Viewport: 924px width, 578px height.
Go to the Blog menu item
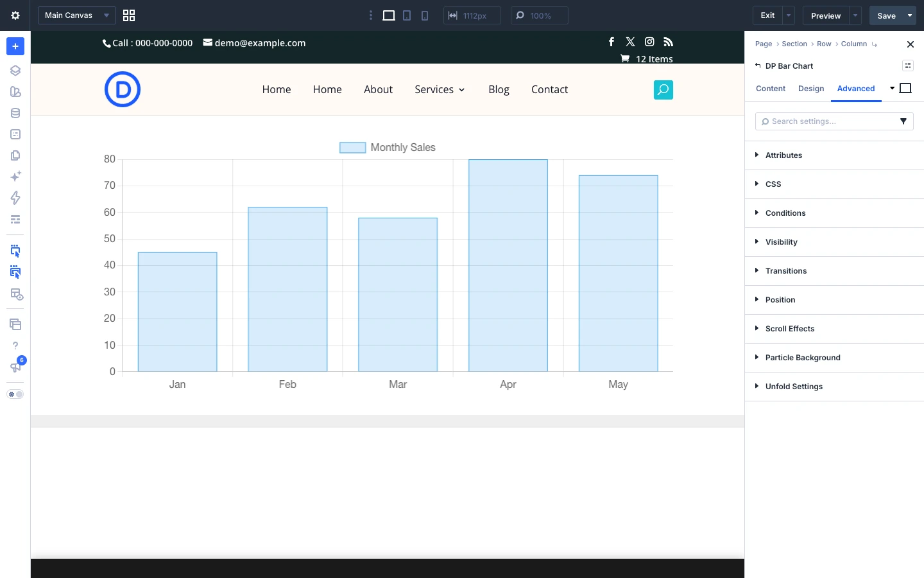point(499,89)
